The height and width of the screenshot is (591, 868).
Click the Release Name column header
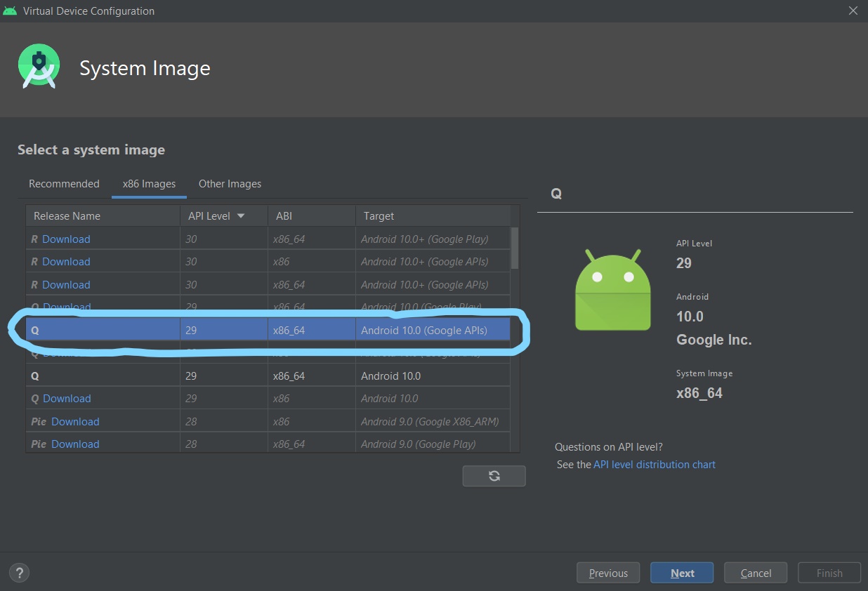click(x=66, y=215)
